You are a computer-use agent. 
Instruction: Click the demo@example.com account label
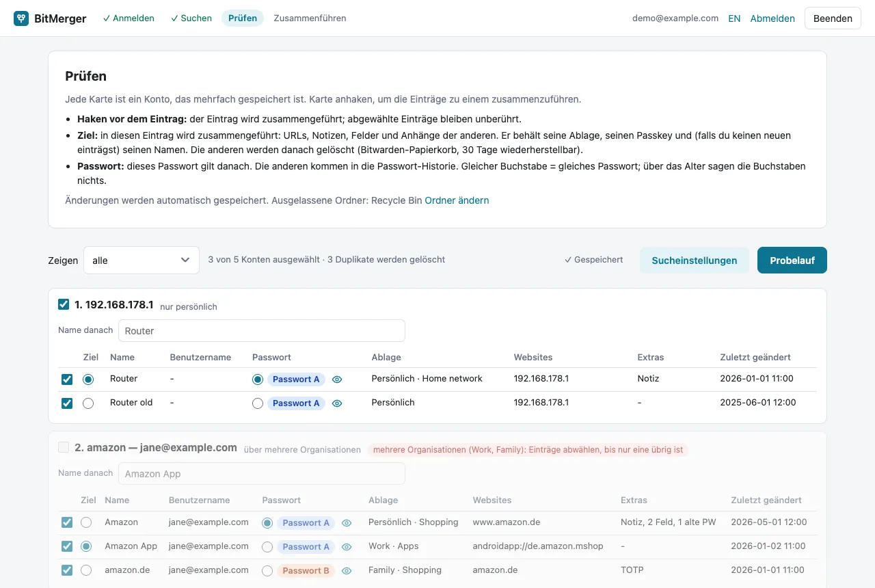(x=675, y=18)
